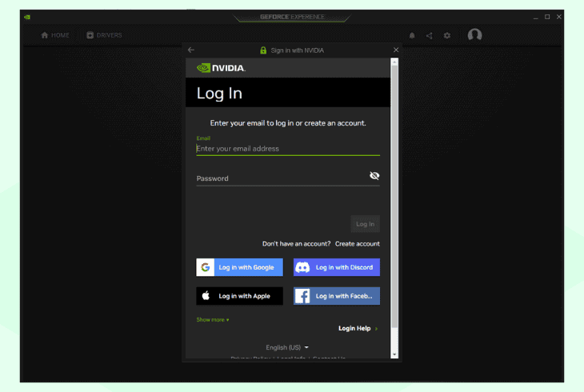Open the Drivers tab
The image size is (584, 392).
coord(104,35)
